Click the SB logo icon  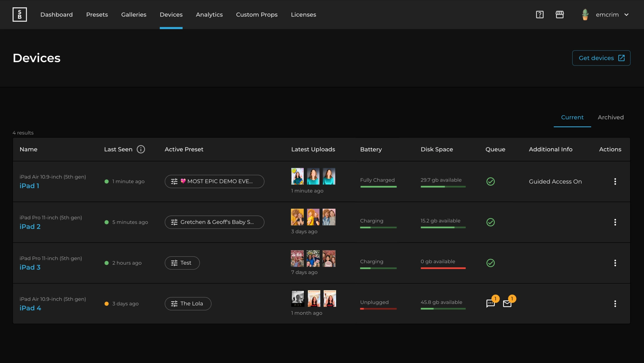click(x=19, y=14)
